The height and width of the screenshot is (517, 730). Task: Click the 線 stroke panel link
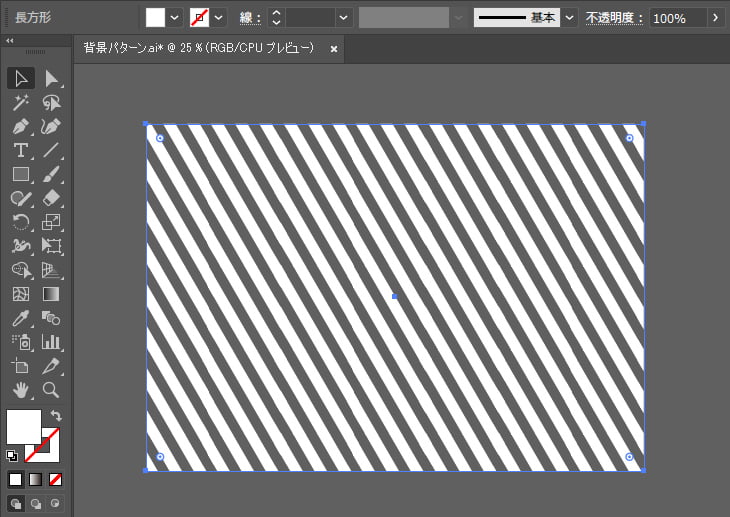coord(249,18)
